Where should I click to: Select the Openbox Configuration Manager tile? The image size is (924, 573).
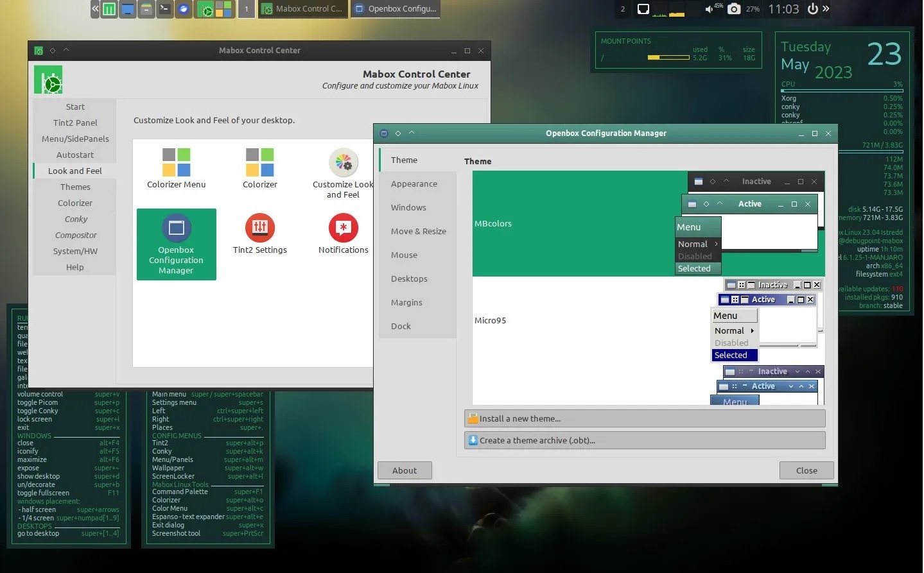pyautogui.click(x=176, y=244)
